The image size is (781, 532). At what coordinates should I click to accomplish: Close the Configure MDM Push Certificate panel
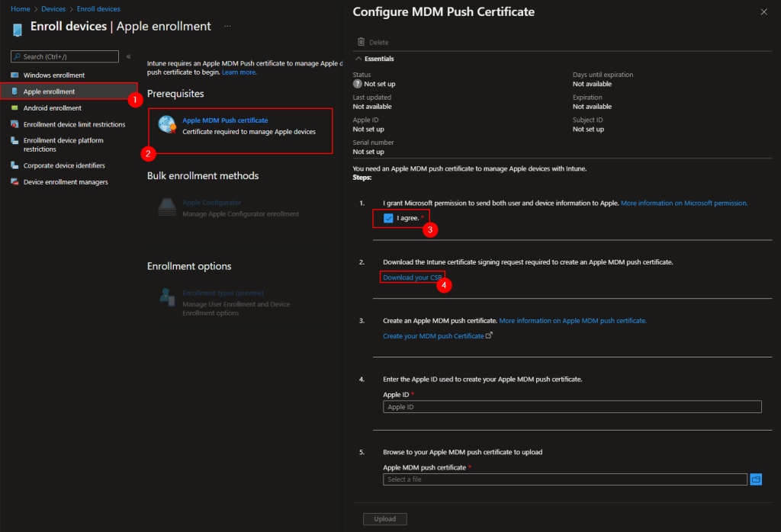[764, 12]
